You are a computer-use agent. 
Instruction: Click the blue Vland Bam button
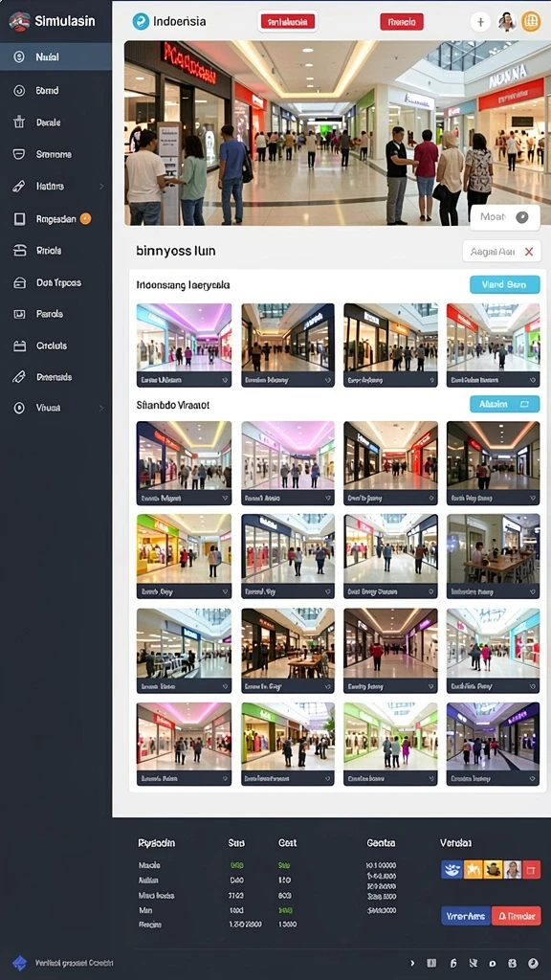click(505, 284)
